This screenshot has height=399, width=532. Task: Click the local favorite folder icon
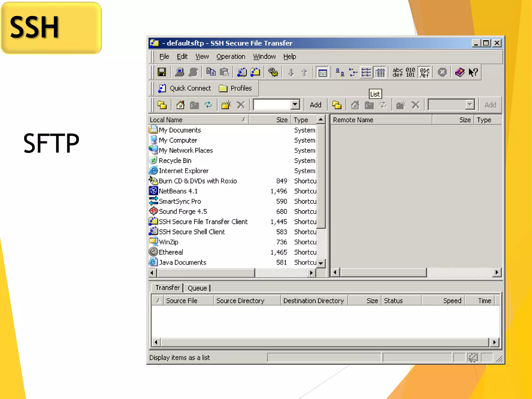pos(194,105)
